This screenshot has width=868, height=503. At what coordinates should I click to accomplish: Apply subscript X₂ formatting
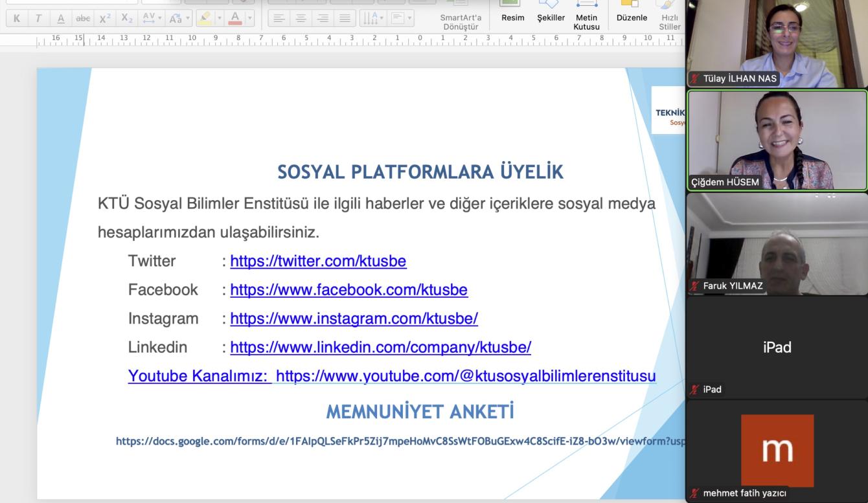pos(127,18)
